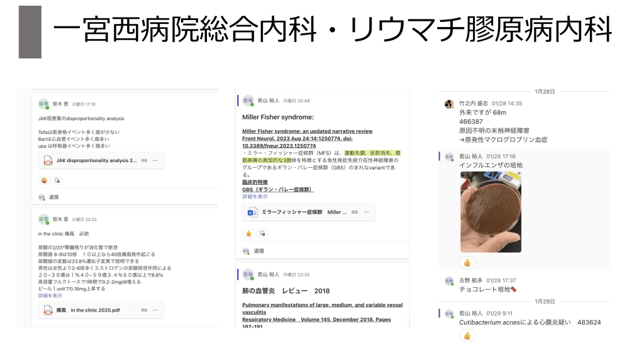Expand 詳細を表示 in the gout post

[50, 295]
